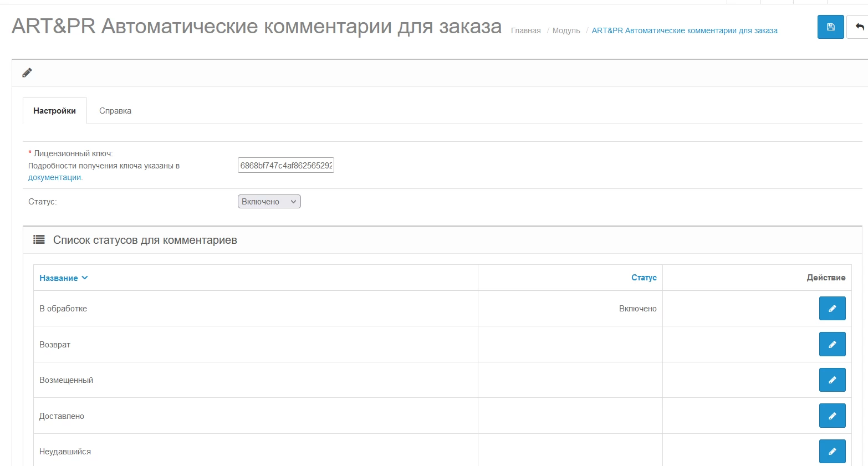868x466 pixels.
Task: Edit the Возврат status row
Action: (832, 344)
